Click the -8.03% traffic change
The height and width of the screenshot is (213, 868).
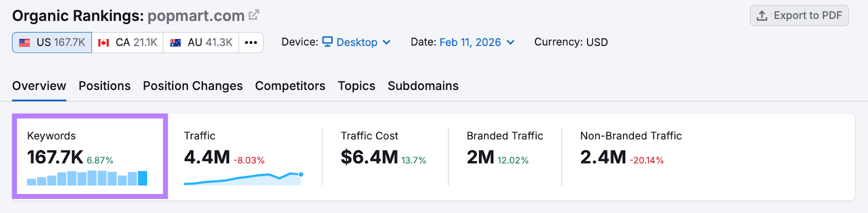[x=249, y=160]
